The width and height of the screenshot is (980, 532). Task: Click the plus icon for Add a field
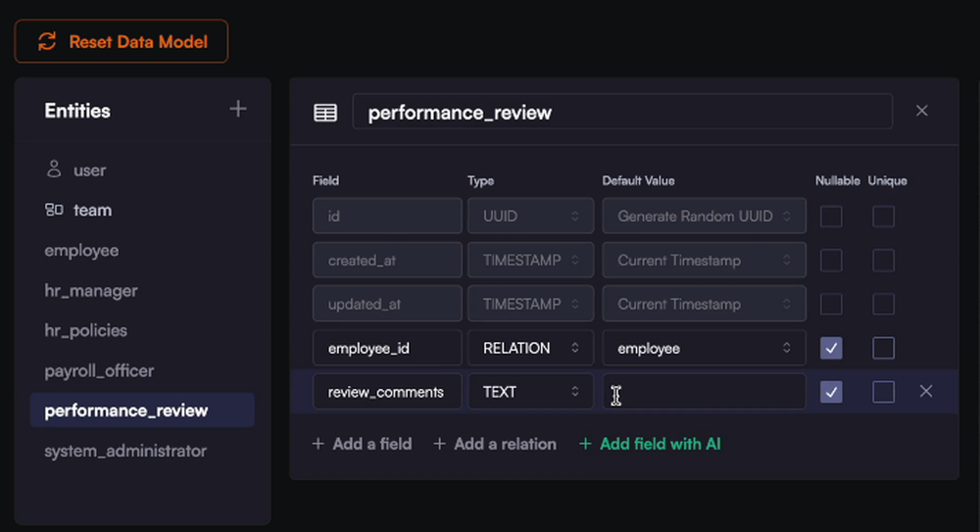[x=318, y=444]
